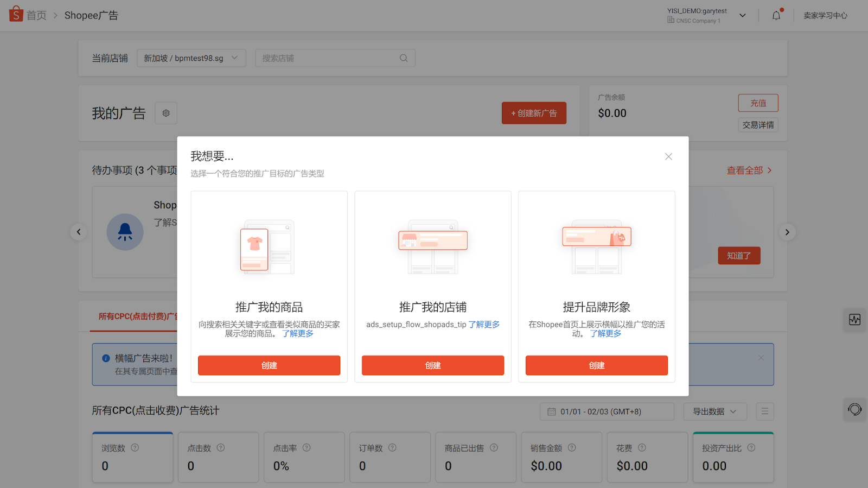868x488 pixels.
Task: Go to 首页 breadcrumb
Action: 36,15
